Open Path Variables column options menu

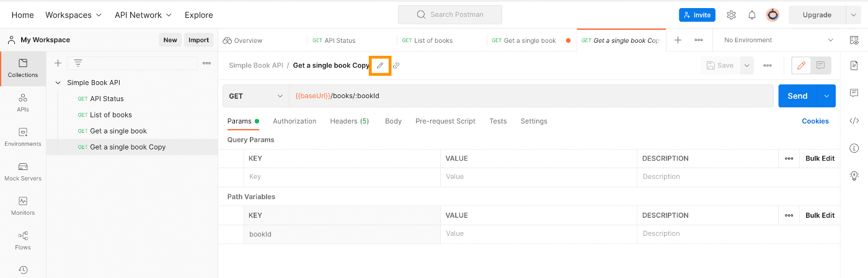pos(789,215)
